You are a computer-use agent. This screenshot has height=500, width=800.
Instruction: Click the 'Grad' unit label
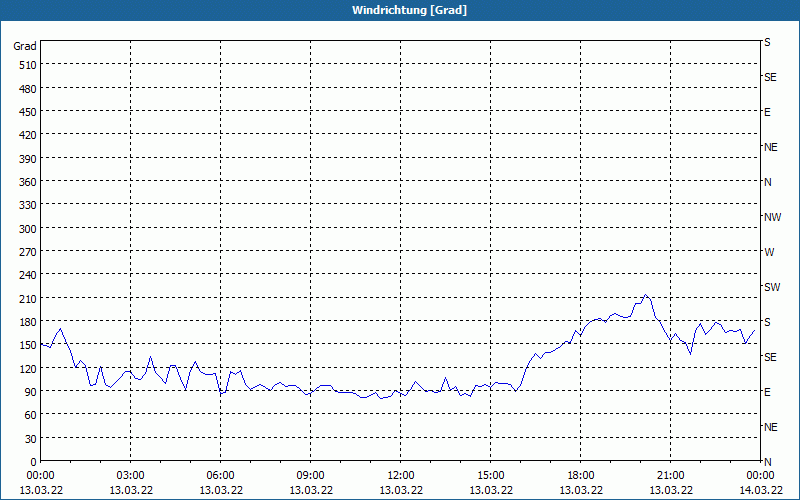tap(25, 46)
